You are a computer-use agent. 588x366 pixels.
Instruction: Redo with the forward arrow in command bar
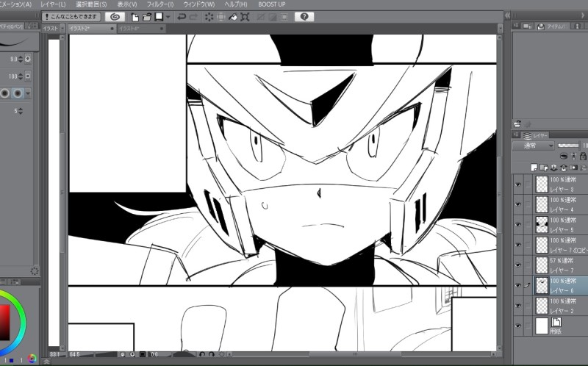click(x=194, y=17)
